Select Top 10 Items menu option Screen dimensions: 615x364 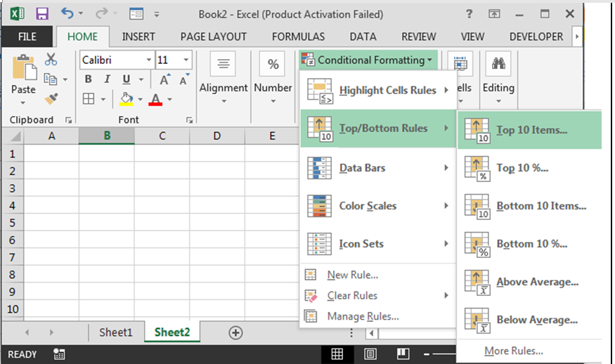tap(531, 130)
